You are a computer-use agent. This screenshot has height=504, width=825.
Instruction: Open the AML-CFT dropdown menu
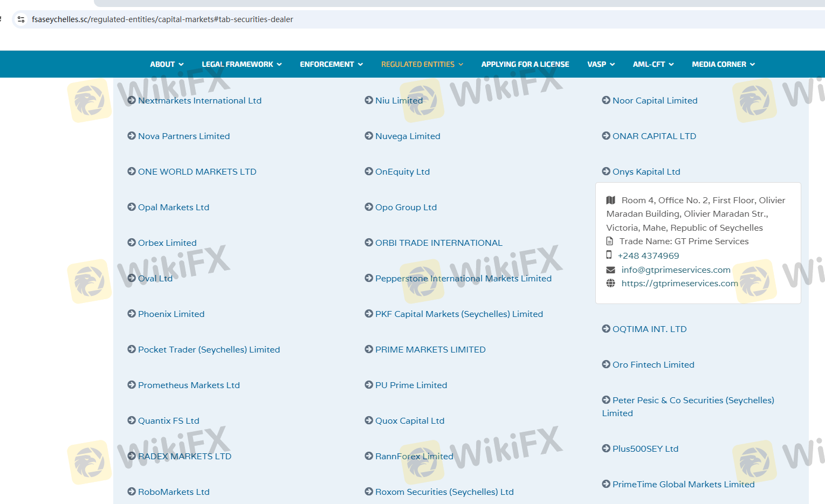click(x=653, y=64)
